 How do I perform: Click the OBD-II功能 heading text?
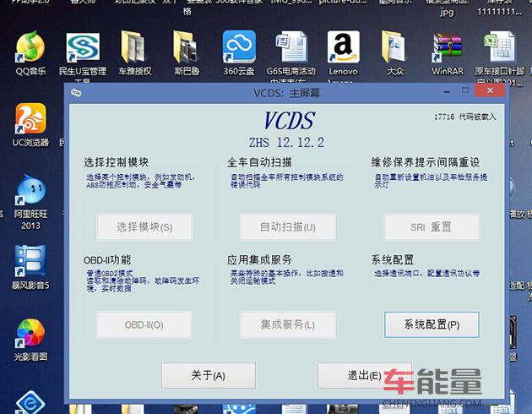point(107,260)
